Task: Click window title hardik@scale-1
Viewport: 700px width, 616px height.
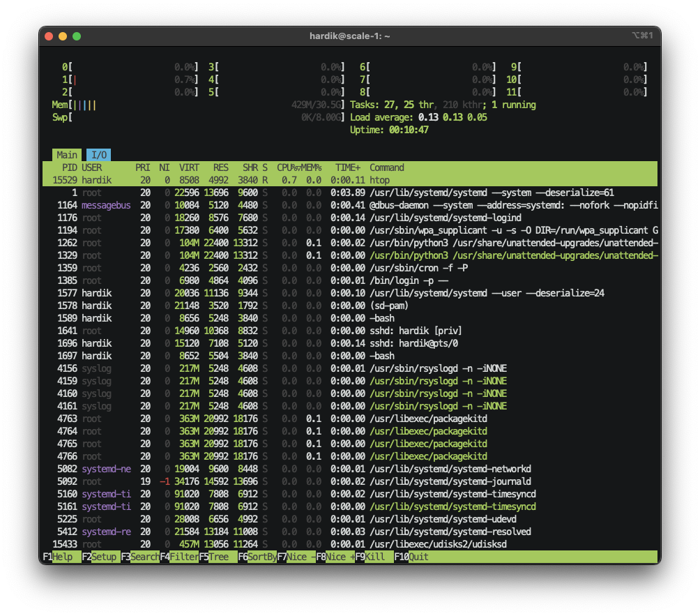Action: 349,36
